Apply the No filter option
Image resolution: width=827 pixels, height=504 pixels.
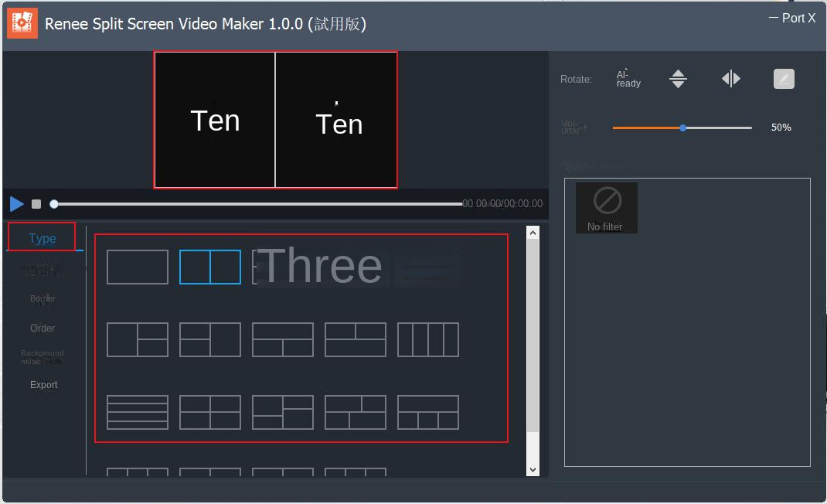(606, 207)
